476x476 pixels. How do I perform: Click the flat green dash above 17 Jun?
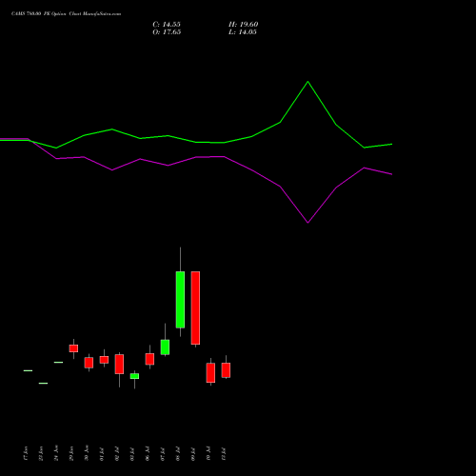click(28, 370)
